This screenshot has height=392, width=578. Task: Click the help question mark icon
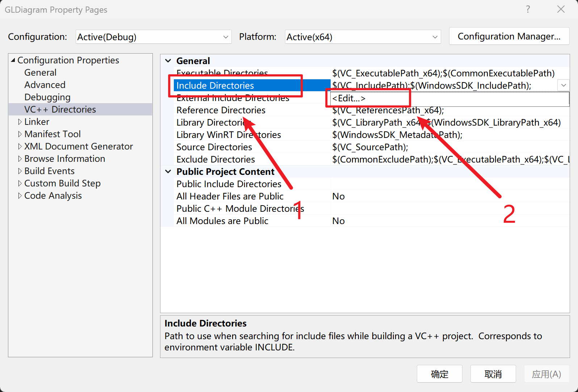[x=528, y=9]
